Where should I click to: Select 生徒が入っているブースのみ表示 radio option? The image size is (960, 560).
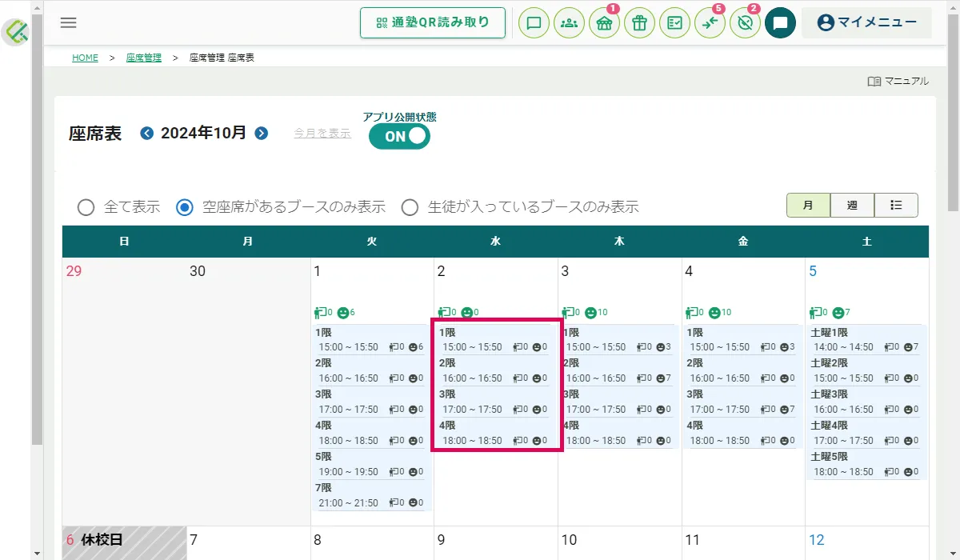(410, 207)
